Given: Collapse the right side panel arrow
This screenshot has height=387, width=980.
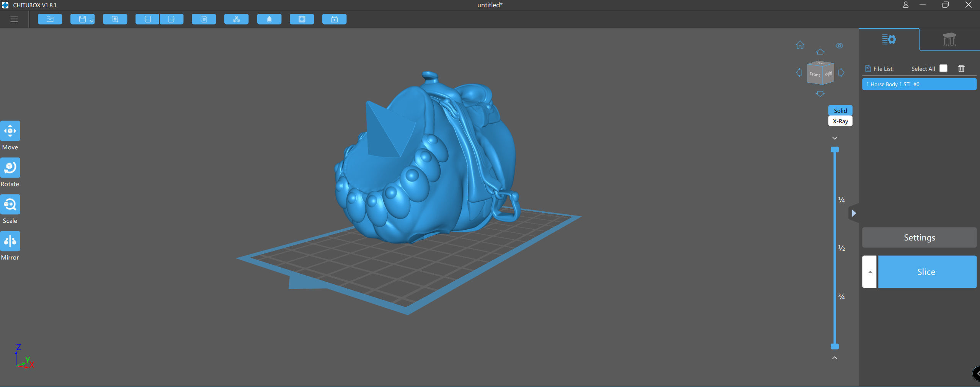Looking at the screenshot, I should 853,213.
